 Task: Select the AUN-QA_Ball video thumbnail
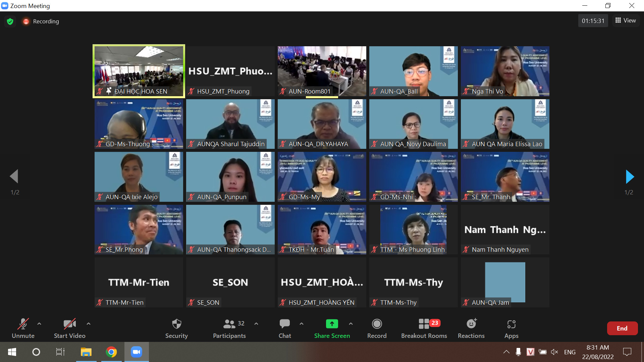413,71
